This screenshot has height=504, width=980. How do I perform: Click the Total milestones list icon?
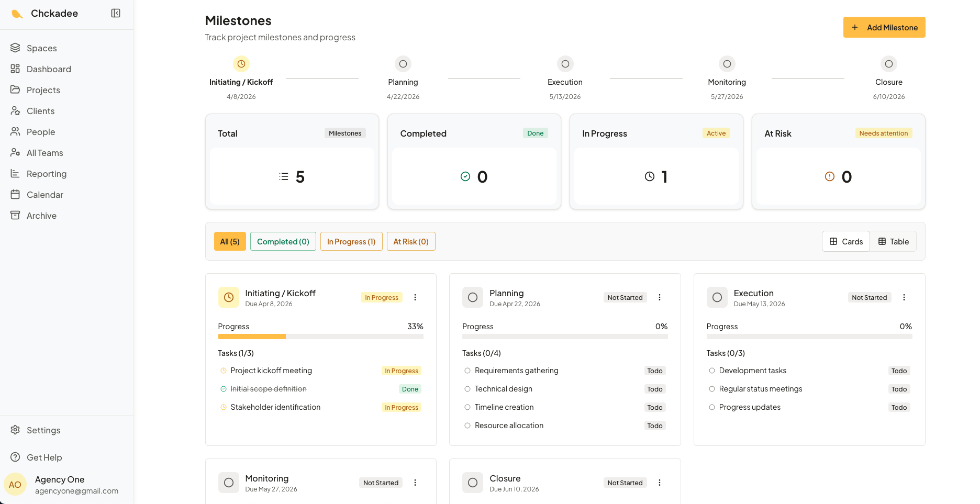[x=284, y=176]
